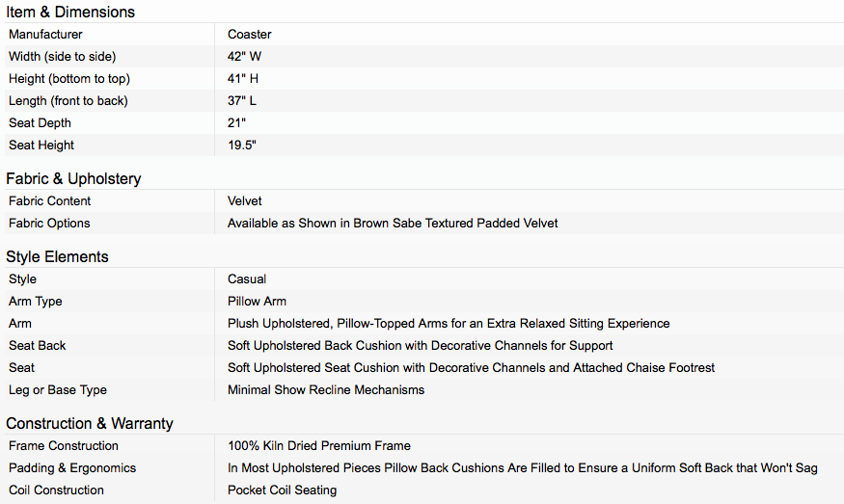Select Minimal Show Recline Mechanisms text
Image resolution: width=844 pixels, height=504 pixels.
tap(326, 390)
